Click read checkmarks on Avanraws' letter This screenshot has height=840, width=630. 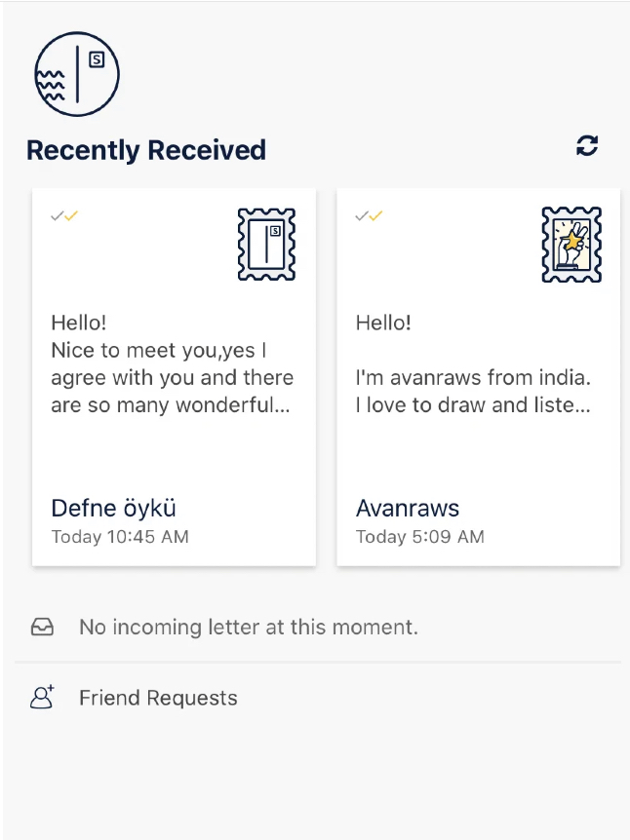tap(369, 215)
